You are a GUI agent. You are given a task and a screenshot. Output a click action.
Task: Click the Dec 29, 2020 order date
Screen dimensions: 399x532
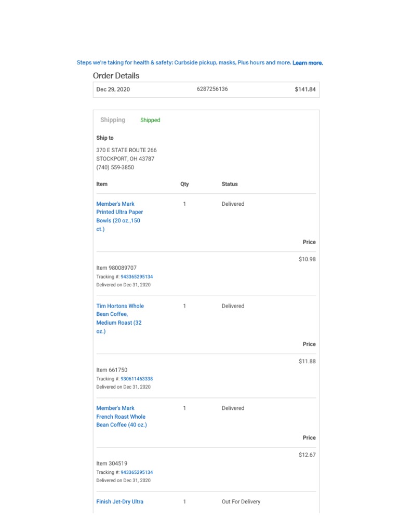coord(113,89)
